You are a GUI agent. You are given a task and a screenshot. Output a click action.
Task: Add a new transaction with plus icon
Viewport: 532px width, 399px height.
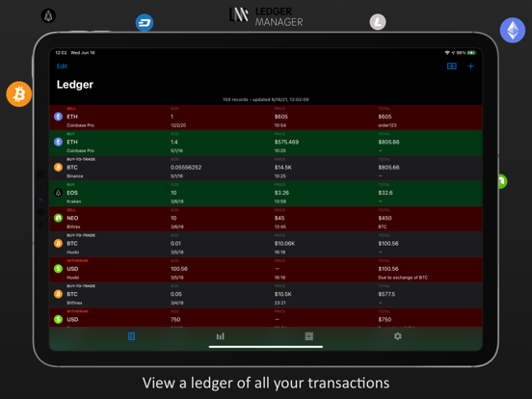pos(470,66)
